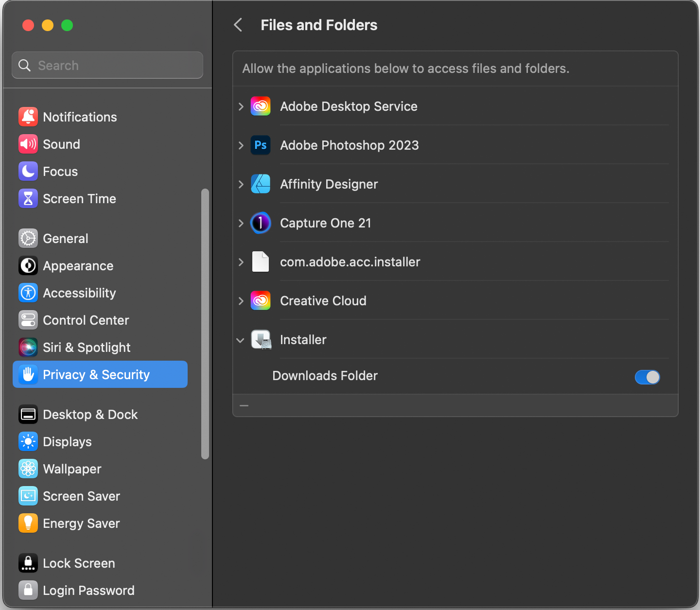Click the Installer row text
The width and height of the screenshot is (700, 610).
pyautogui.click(x=303, y=340)
